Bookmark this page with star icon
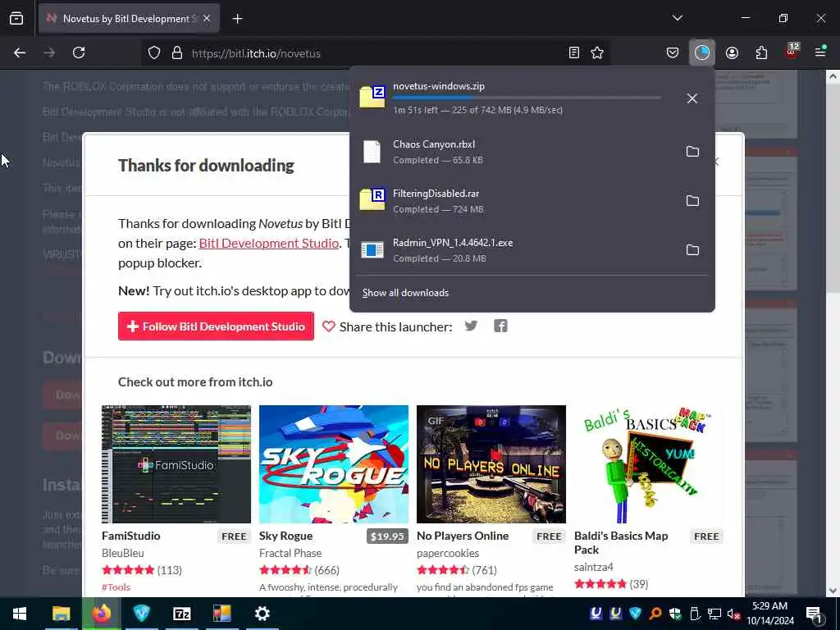 click(597, 52)
